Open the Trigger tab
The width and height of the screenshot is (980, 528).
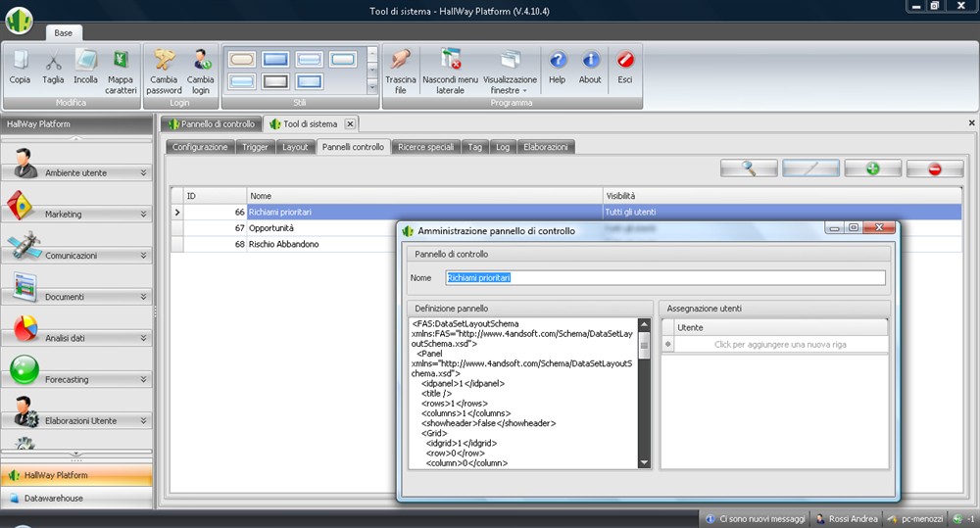255,147
